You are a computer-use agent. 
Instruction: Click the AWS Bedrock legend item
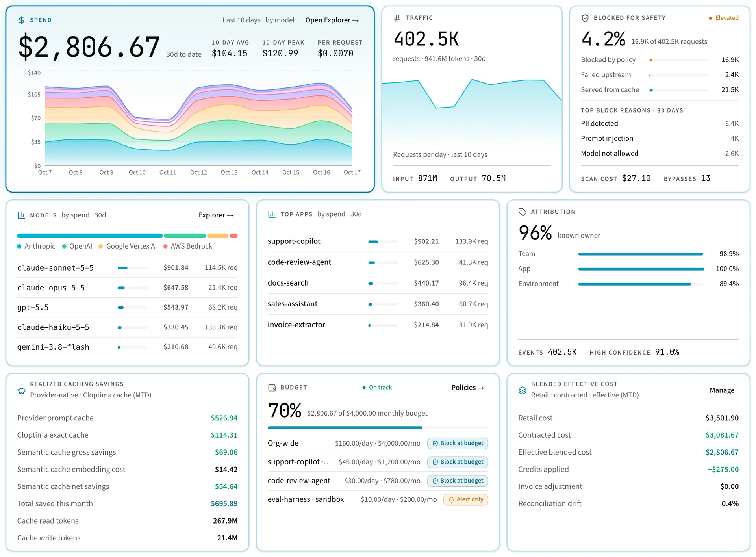click(x=188, y=246)
